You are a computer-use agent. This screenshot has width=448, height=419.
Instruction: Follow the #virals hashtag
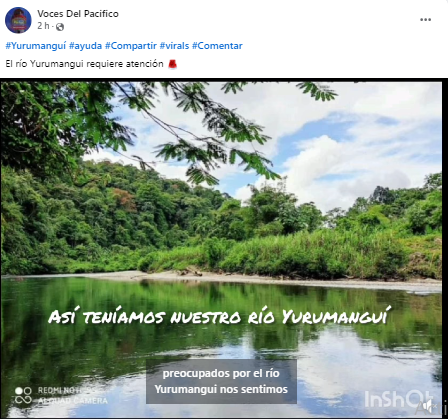pyautogui.click(x=174, y=46)
